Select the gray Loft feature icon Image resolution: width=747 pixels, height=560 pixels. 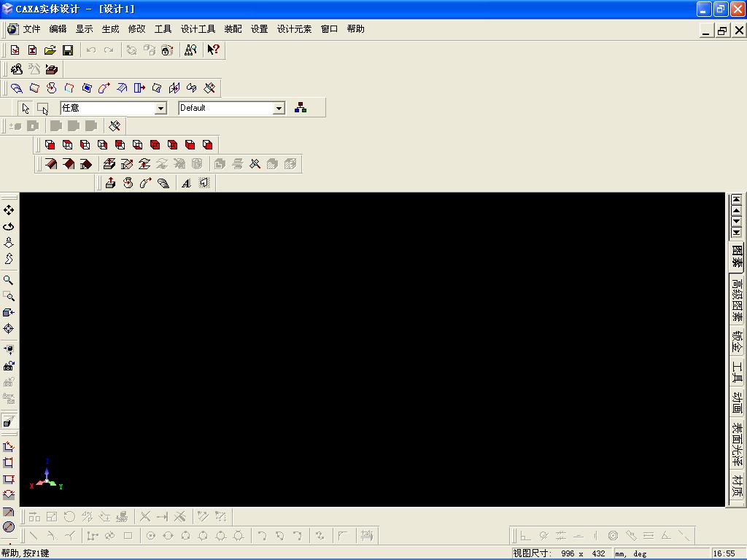(x=163, y=183)
